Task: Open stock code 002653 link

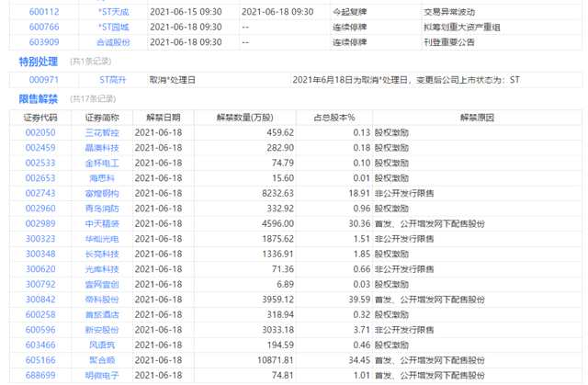Action: pyautogui.click(x=40, y=178)
